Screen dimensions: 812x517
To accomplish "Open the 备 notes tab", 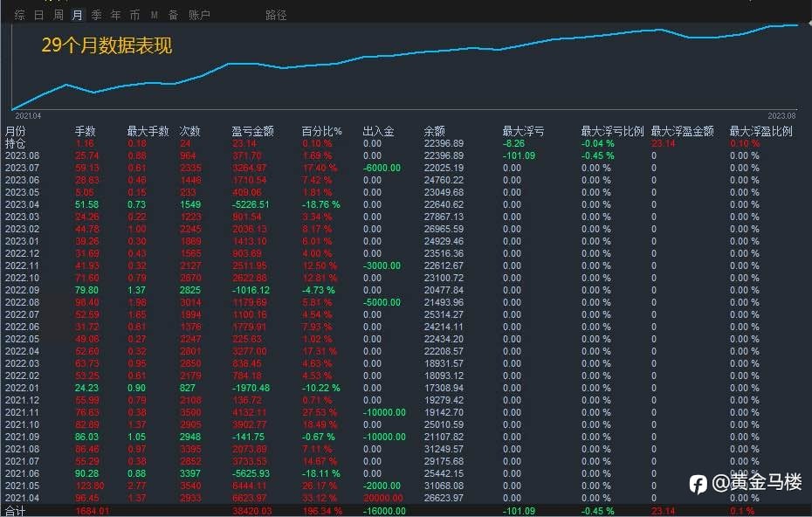I will pyautogui.click(x=174, y=15).
